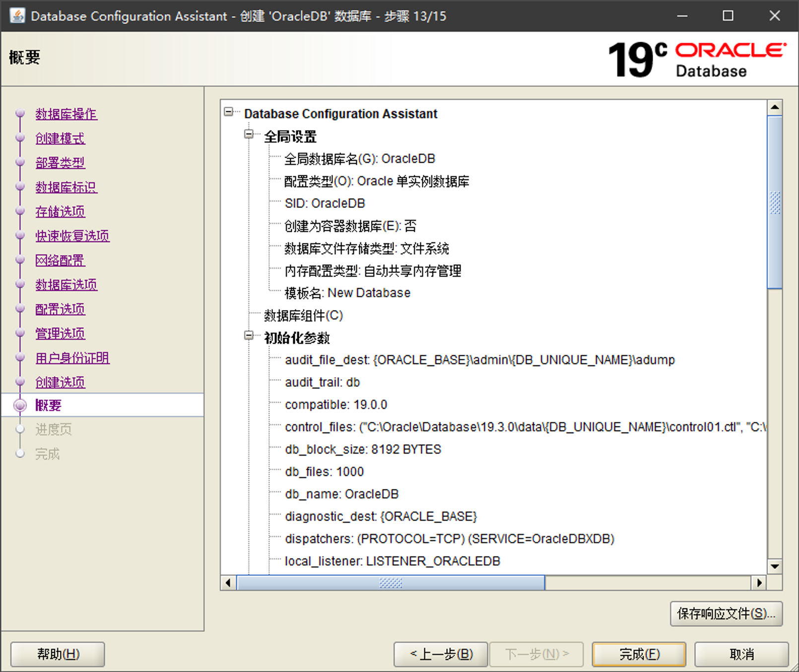
Task: Collapse the Database Configuration Assistant root node
Action: click(x=229, y=112)
